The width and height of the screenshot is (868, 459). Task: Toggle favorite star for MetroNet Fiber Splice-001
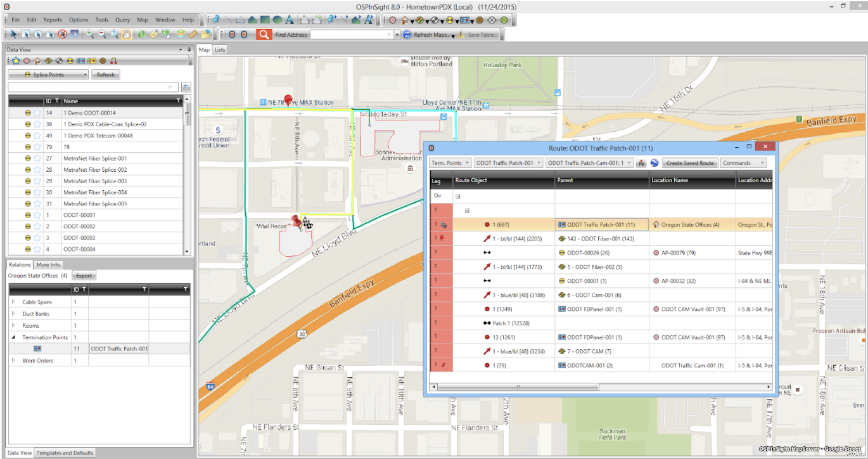pos(37,158)
